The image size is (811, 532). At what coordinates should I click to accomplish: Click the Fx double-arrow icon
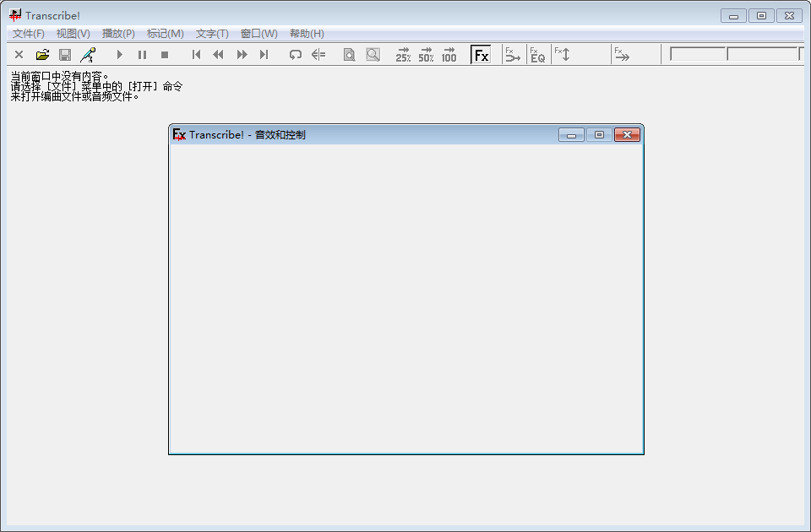click(x=622, y=54)
